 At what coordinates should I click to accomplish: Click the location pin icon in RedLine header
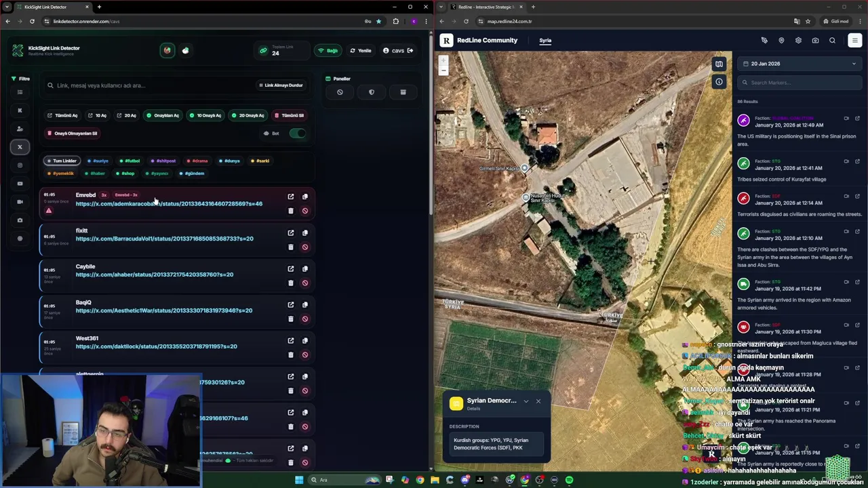coord(781,41)
